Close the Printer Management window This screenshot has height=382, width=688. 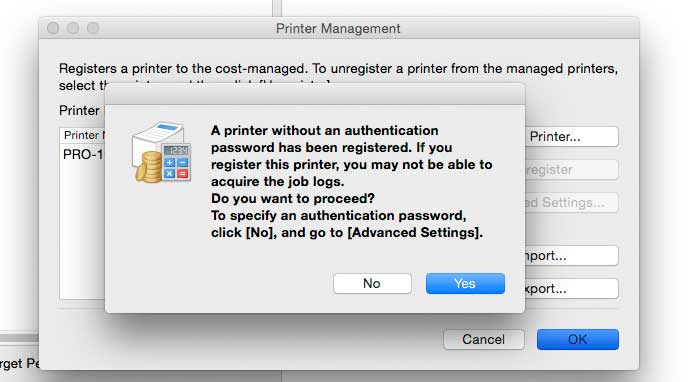click(x=53, y=28)
